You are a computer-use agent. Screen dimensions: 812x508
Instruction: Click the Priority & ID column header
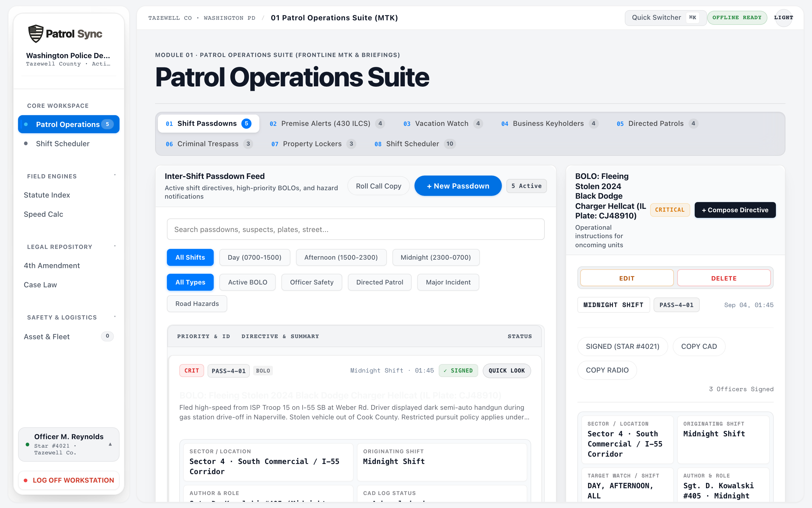tap(203, 336)
